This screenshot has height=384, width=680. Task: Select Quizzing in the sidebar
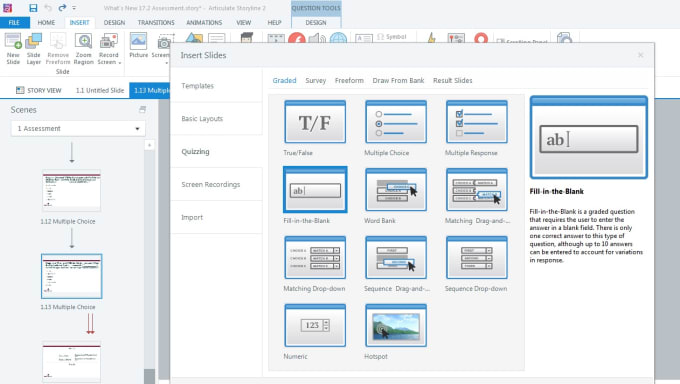click(x=216, y=151)
